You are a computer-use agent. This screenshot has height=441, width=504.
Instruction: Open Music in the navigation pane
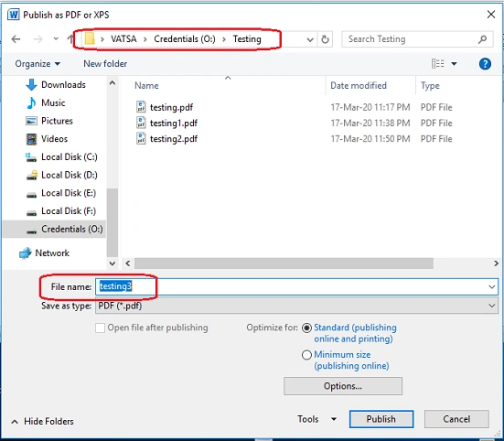point(46,102)
